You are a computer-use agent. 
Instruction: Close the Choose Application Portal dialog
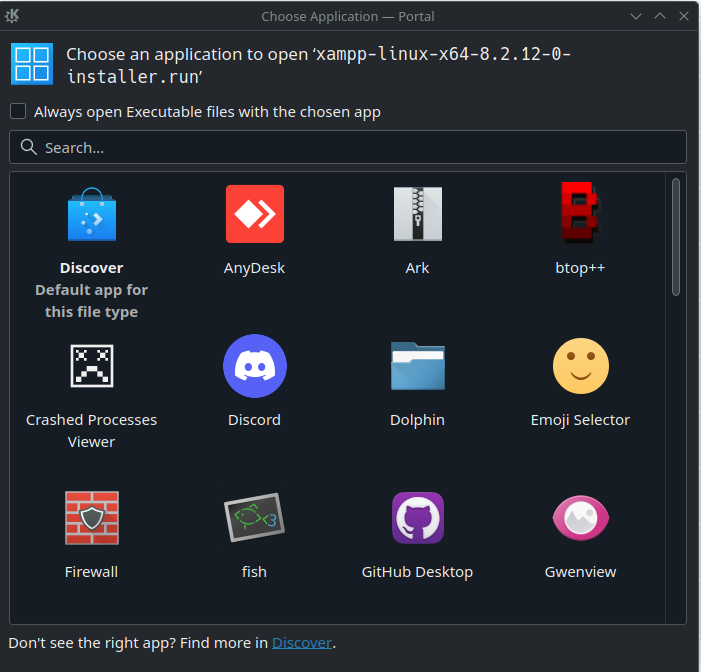(x=684, y=17)
